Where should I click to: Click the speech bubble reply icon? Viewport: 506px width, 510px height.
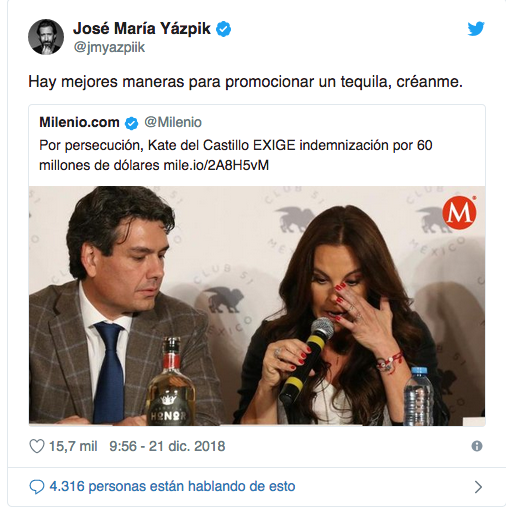pyautogui.click(x=37, y=487)
